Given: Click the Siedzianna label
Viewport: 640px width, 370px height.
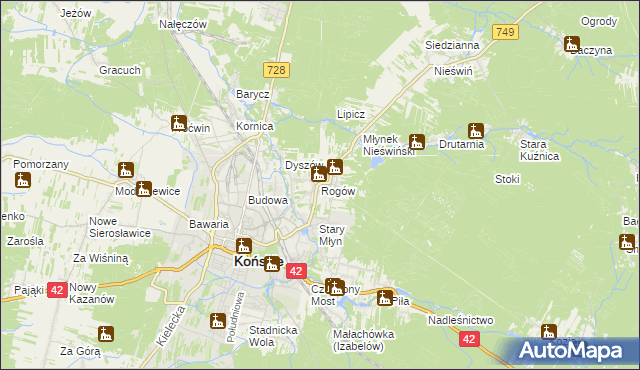Looking at the screenshot, I should pyautogui.click(x=452, y=45).
